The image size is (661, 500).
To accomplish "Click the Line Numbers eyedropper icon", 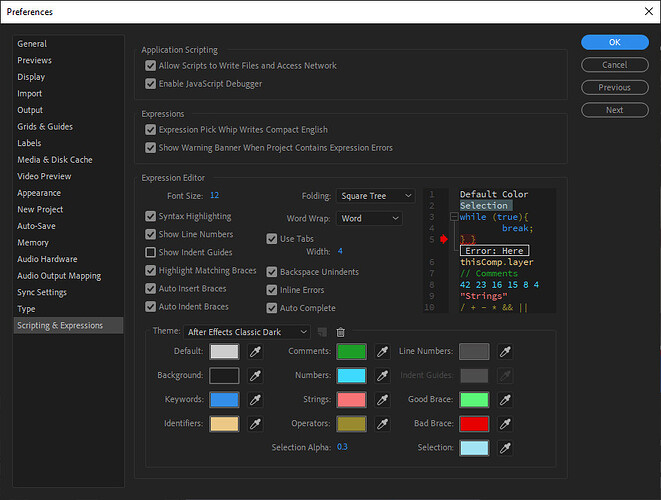I will (x=505, y=351).
